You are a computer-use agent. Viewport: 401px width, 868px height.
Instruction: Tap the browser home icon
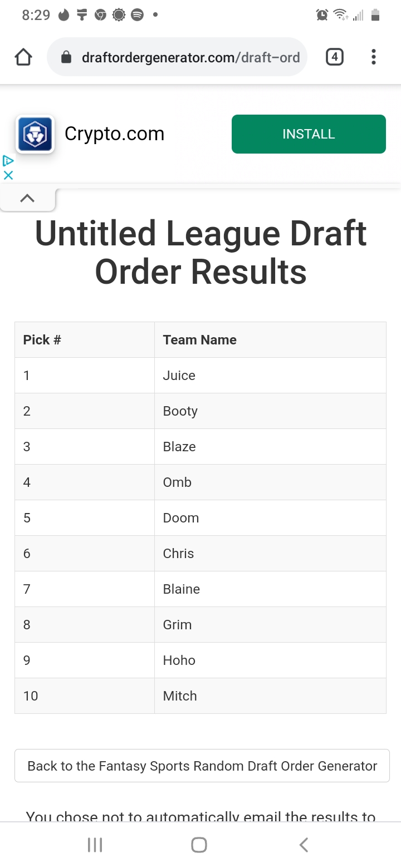[x=23, y=57]
